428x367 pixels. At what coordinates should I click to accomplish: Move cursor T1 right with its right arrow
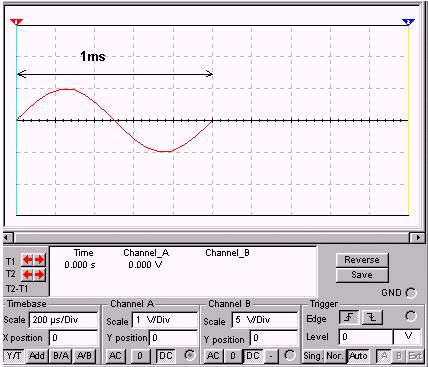pyautogui.click(x=39, y=260)
